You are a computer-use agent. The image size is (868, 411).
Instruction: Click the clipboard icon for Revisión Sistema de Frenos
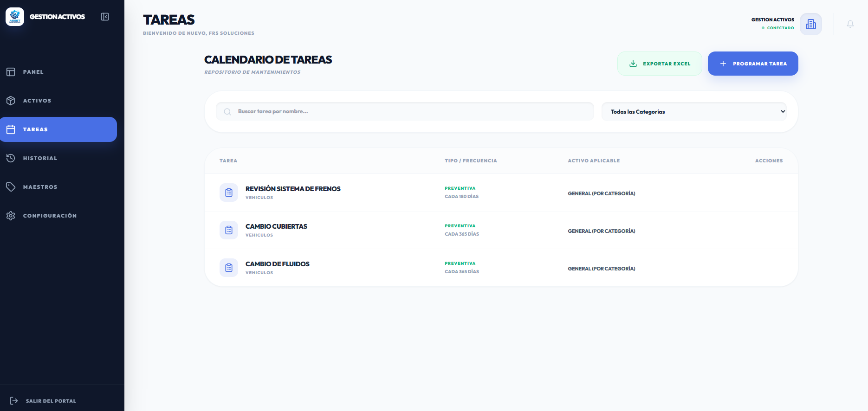(x=229, y=193)
